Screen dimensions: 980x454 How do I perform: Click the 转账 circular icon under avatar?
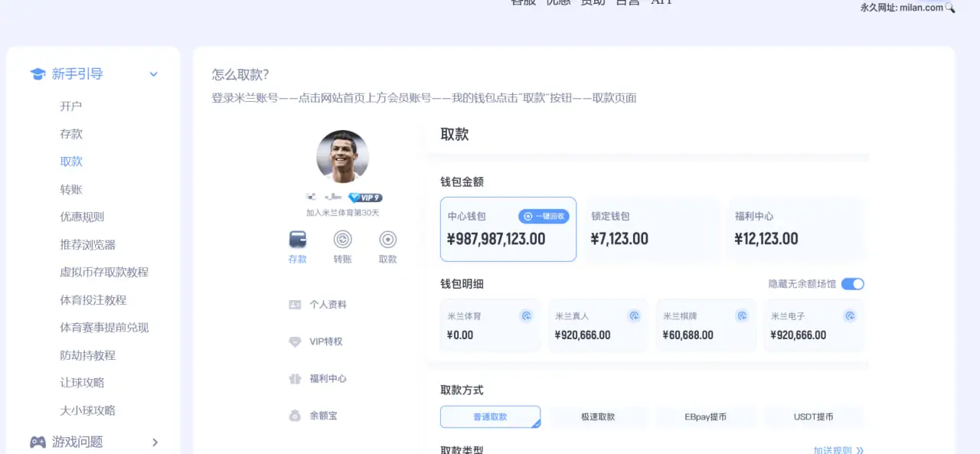[342, 239]
